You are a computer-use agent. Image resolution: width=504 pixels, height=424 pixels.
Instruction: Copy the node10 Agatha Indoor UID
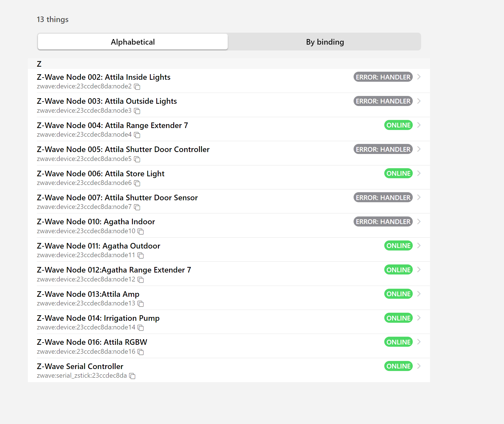[141, 232]
